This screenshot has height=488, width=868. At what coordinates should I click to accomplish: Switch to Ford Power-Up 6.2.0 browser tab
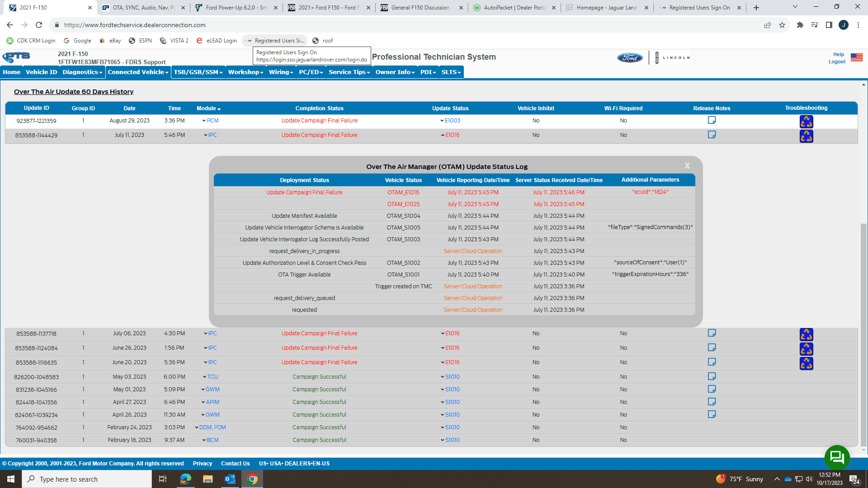click(x=236, y=8)
